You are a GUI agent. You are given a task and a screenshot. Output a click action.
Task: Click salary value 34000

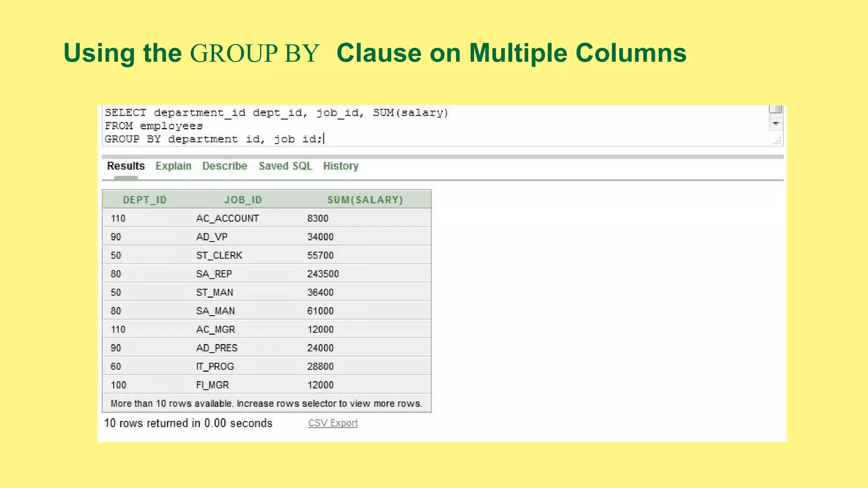point(320,237)
